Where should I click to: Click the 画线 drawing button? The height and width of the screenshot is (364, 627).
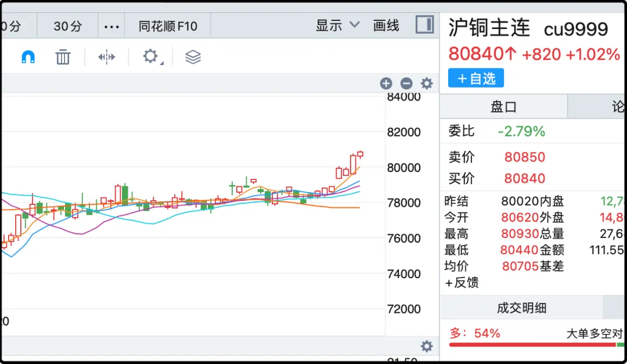[x=386, y=26]
